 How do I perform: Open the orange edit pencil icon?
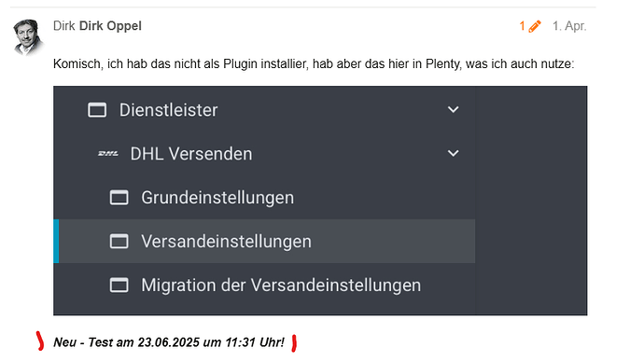(535, 26)
